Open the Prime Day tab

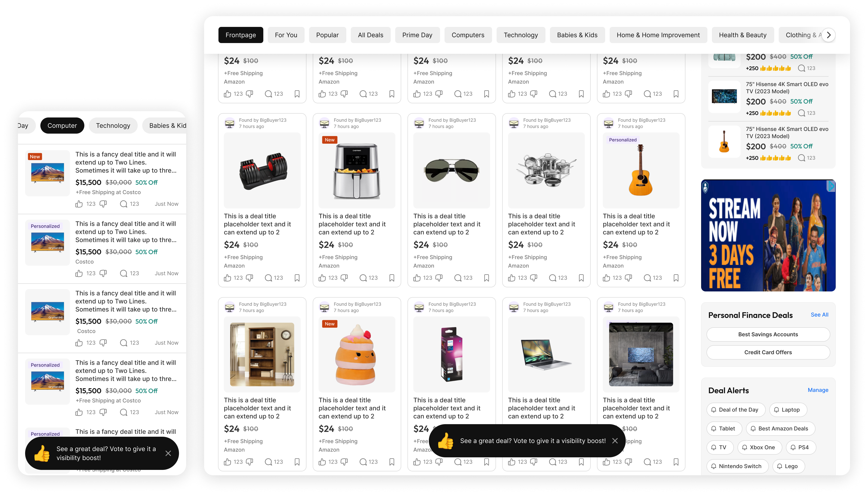(417, 35)
